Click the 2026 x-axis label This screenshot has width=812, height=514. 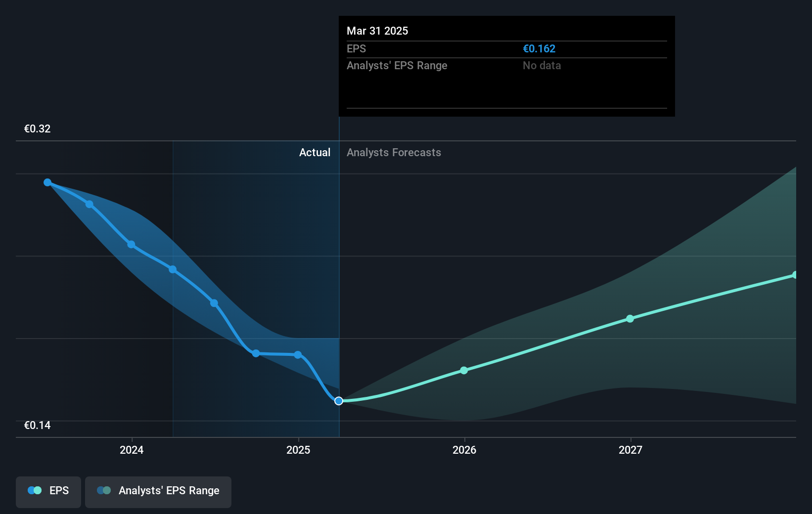pos(464,450)
